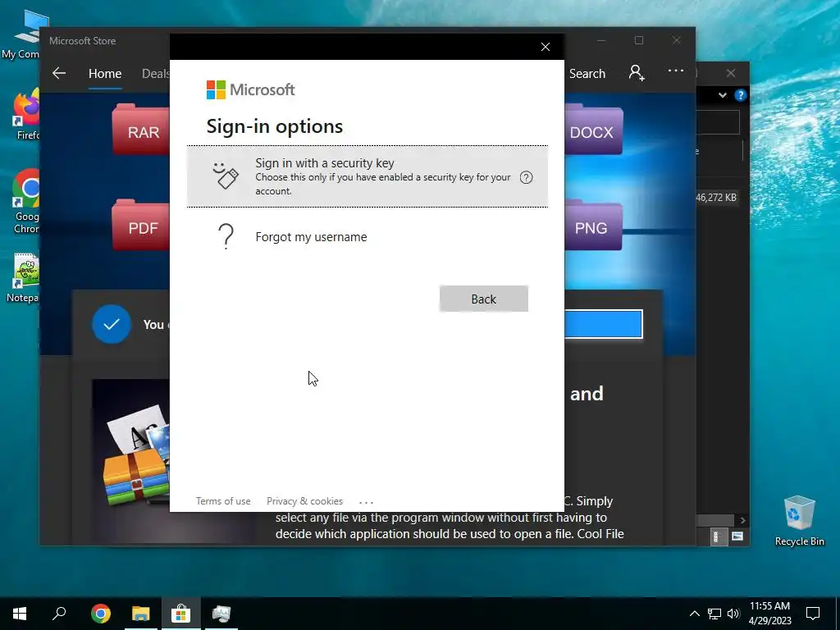Image resolution: width=840 pixels, height=630 pixels.
Task: Click the blue checkmark circle icon in Store
Action: tap(112, 324)
